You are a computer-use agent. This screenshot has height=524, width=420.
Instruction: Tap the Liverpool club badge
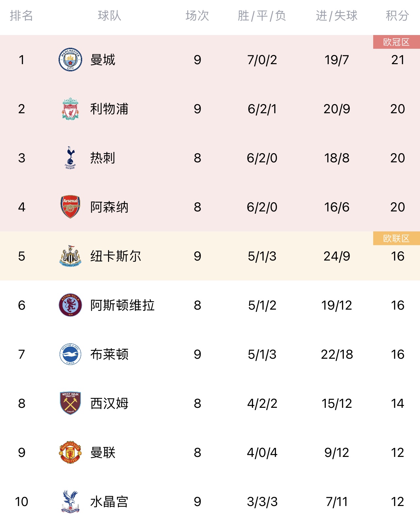(70, 109)
